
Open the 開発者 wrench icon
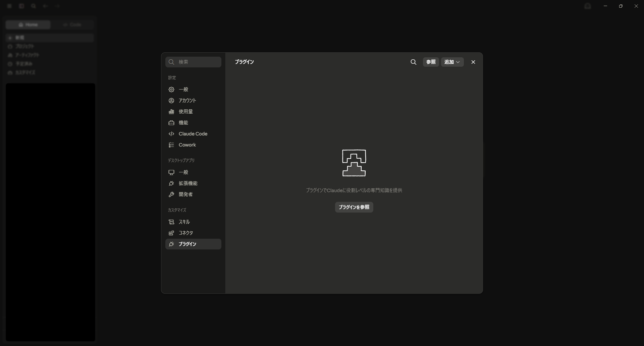click(x=171, y=194)
